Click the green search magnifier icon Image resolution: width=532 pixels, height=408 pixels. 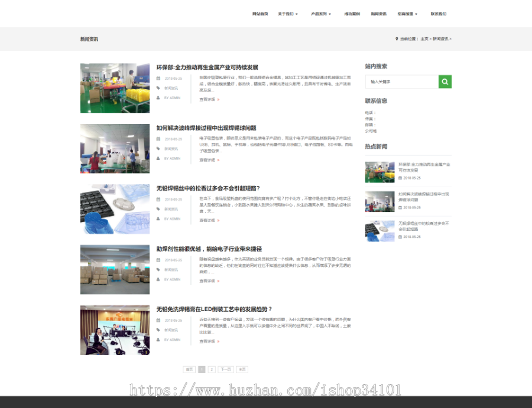click(445, 81)
